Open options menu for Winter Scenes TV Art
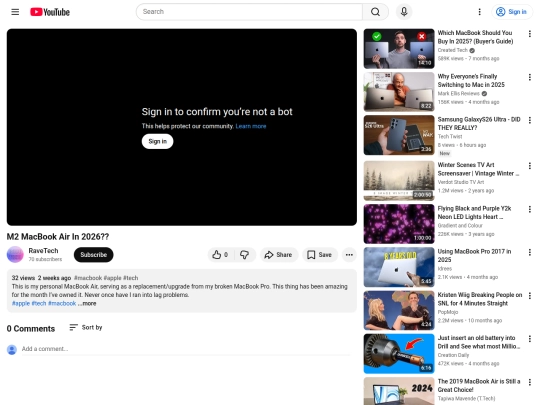This screenshot has height=405, width=540. [x=530, y=166]
